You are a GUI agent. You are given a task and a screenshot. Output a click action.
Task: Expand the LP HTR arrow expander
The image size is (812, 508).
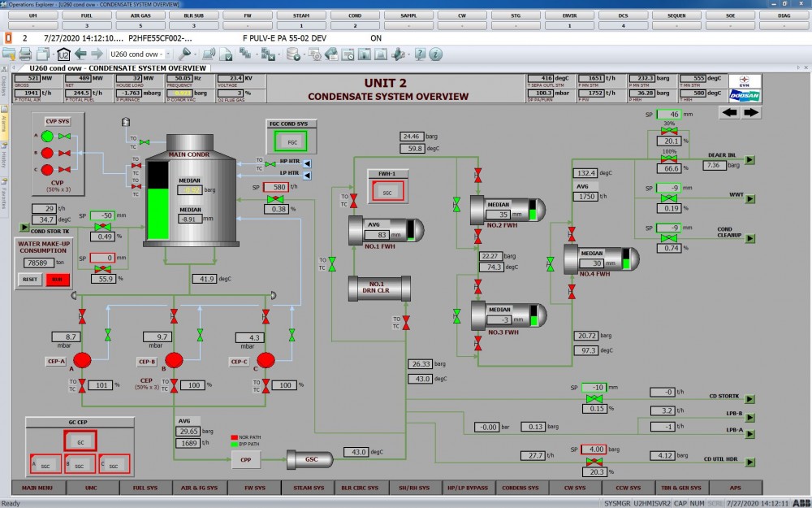pos(309,172)
